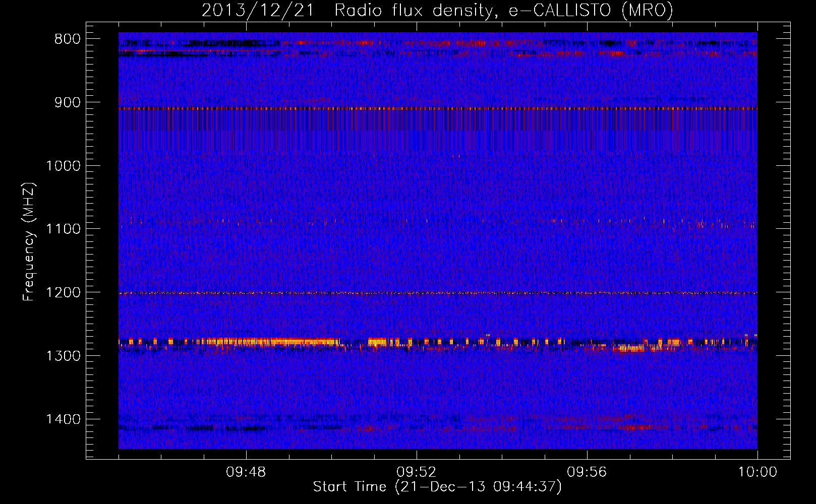
Task: Click the 1200 frequency tick label
Action: point(63,292)
